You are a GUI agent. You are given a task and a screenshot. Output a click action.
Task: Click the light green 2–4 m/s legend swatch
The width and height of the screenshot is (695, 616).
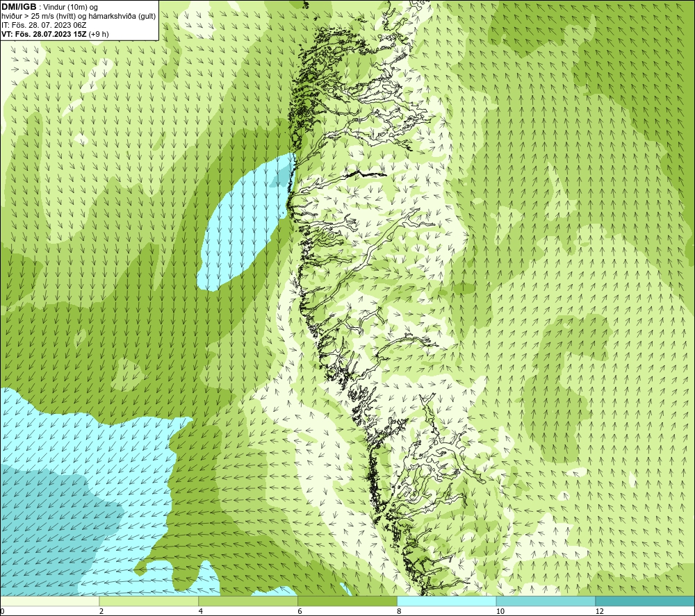[x=149, y=601]
